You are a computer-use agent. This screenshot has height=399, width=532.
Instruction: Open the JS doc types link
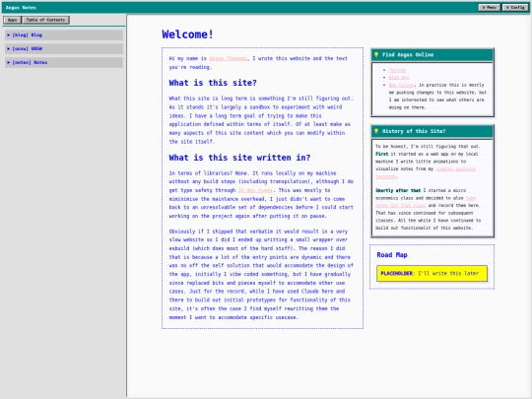255,190
